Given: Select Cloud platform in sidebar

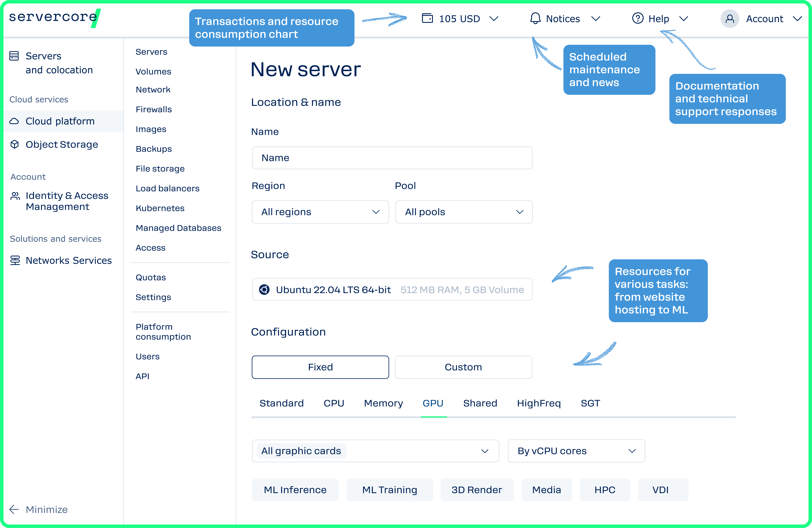Looking at the screenshot, I should (x=63, y=121).
